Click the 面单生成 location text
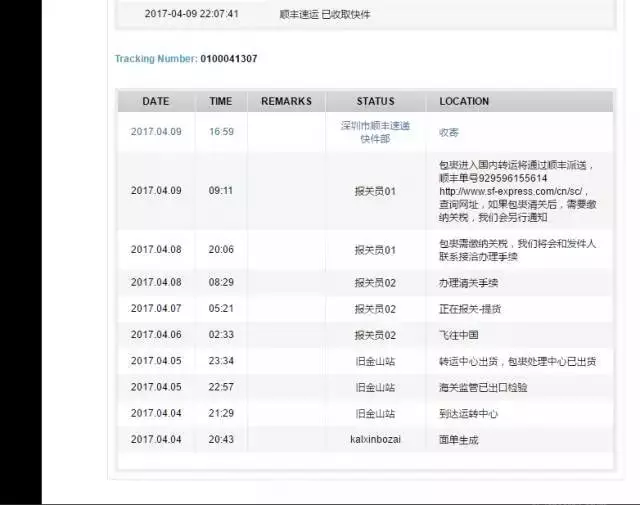 459,440
